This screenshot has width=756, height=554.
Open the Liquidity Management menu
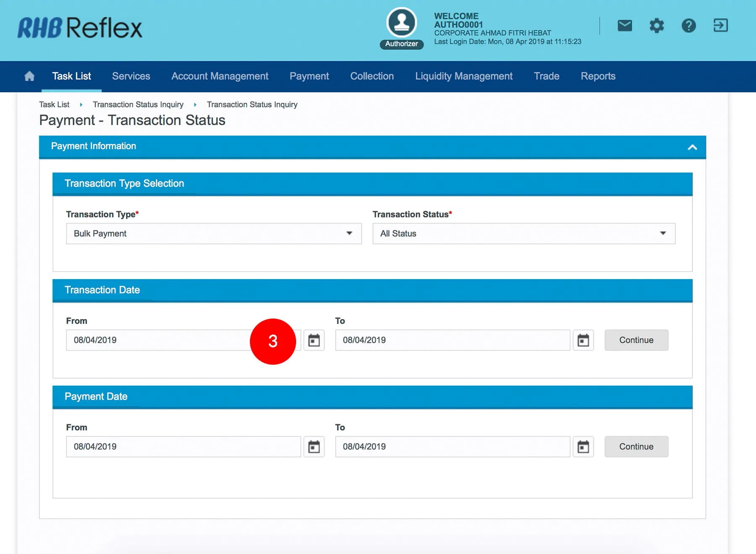point(464,76)
